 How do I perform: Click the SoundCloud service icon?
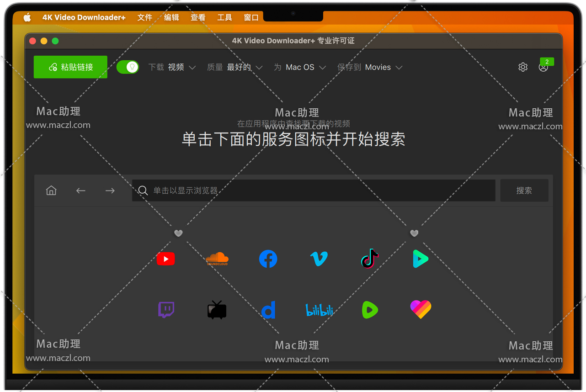point(217,259)
